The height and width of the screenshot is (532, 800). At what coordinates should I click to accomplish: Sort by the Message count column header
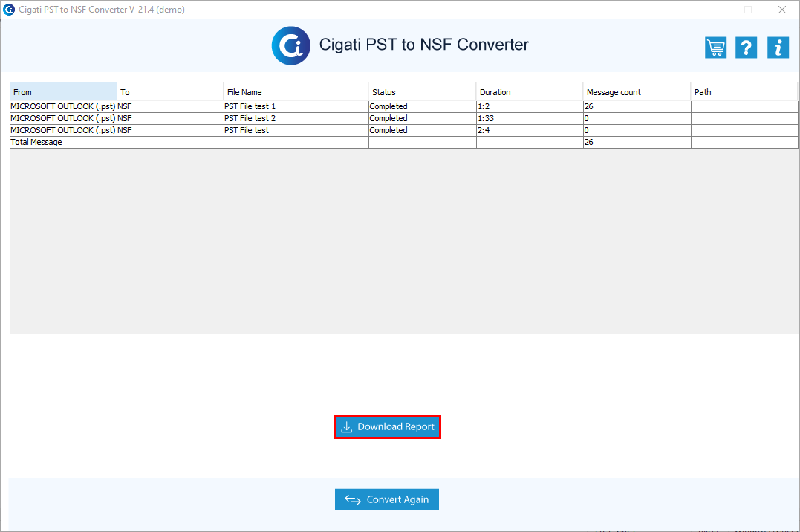click(x=637, y=92)
